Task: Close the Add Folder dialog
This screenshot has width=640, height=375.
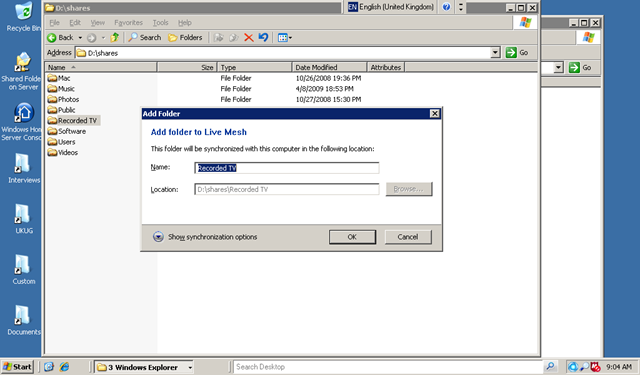Action: point(435,114)
